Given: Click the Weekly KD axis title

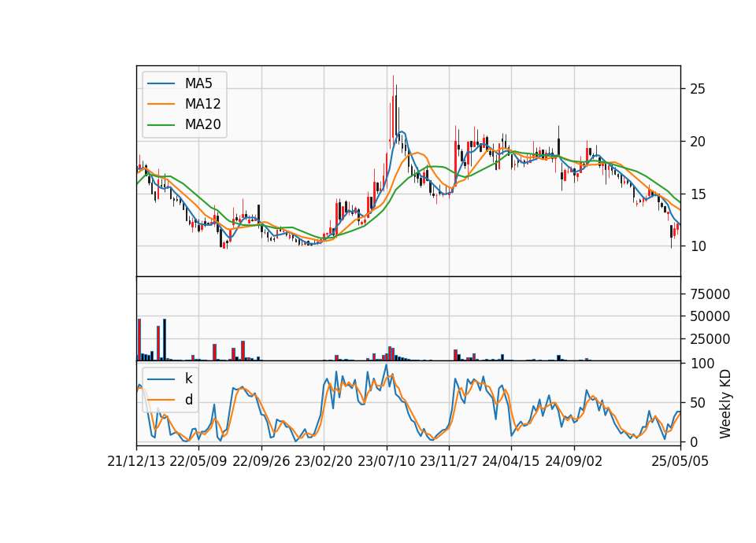Looking at the screenshot, I should [725, 404].
